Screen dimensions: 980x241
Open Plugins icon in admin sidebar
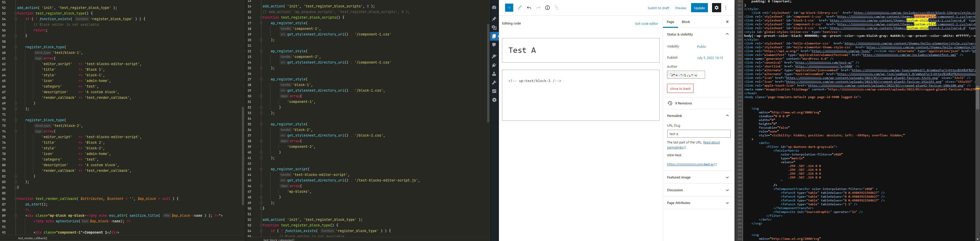494,65
